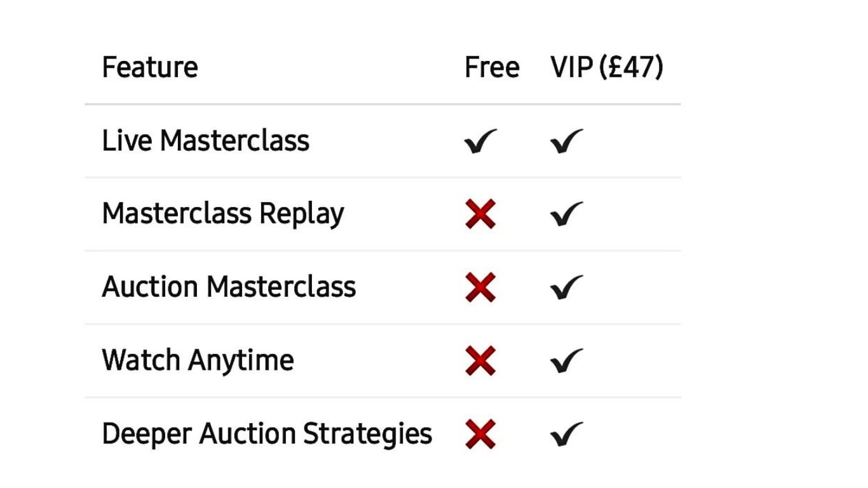Select the Feature column header

point(150,67)
